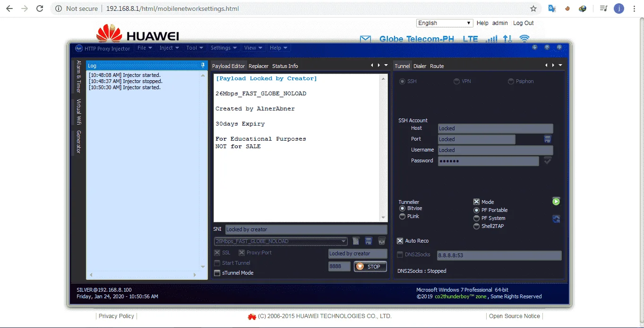644x328 pixels.
Task: Click the new config file icon beside the config dropdown
Action: point(356,241)
